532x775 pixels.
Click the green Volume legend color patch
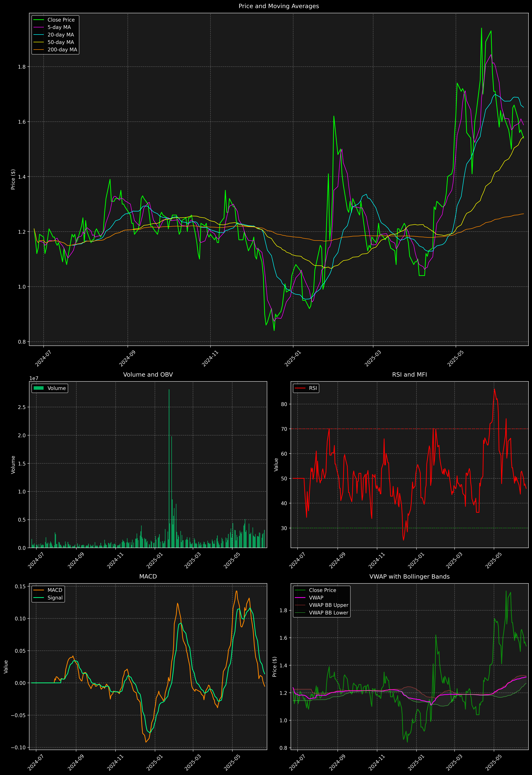tap(39, 388)
